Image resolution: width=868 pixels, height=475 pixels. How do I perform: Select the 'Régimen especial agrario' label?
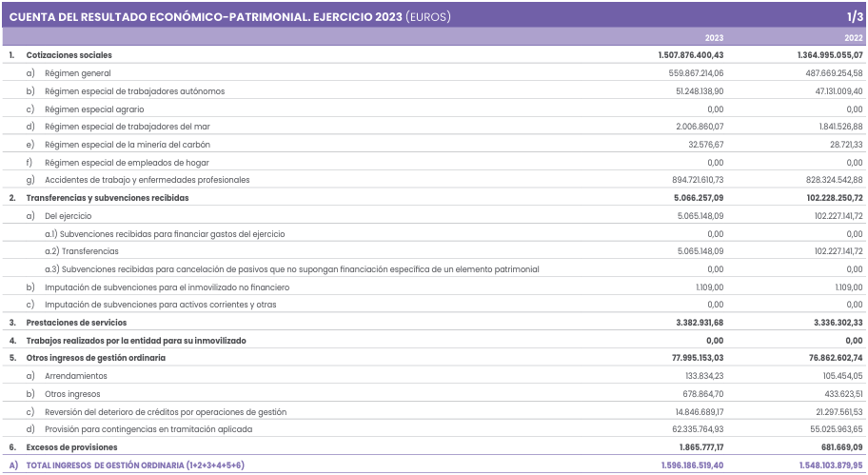click(94, 109)
